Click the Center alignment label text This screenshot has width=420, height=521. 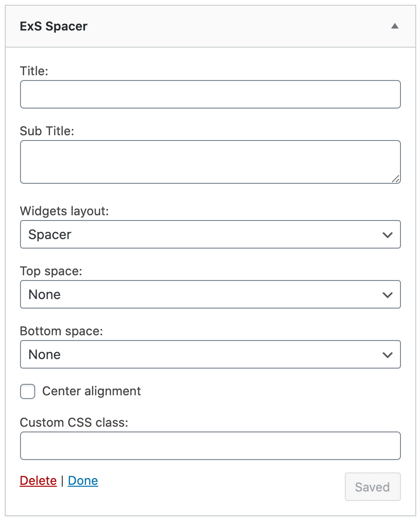[91, 391]
